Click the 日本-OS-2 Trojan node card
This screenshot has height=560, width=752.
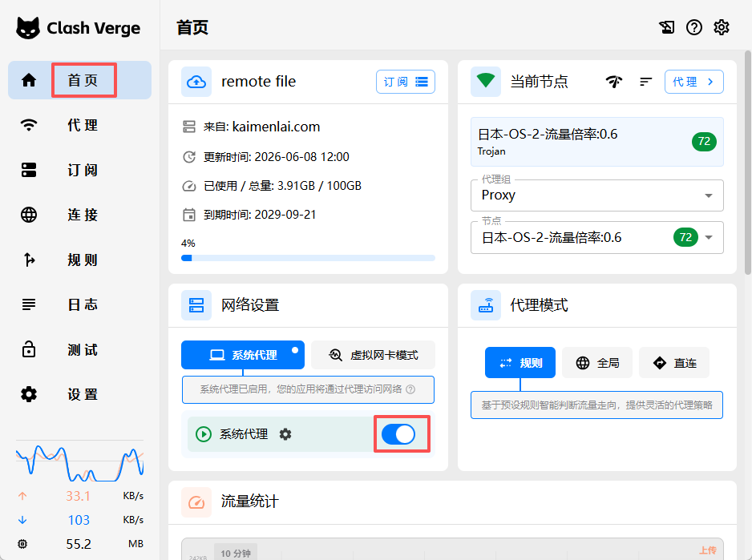(597, 142)
